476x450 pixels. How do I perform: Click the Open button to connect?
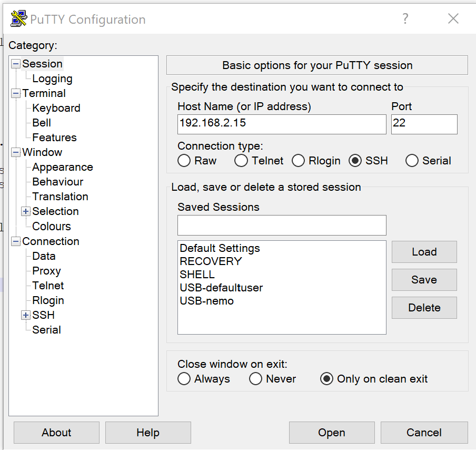(332, 433)
